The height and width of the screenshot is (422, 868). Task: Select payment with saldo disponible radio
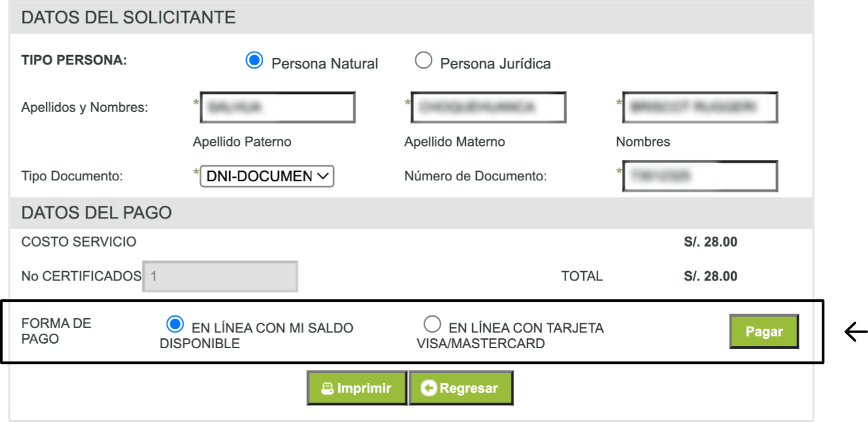pos(175,325)
